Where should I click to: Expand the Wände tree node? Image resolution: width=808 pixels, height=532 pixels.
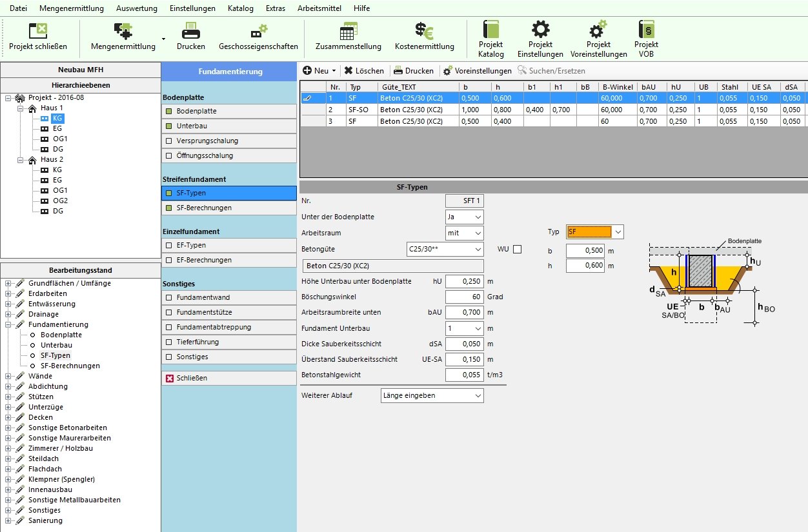tap(8, 376)
